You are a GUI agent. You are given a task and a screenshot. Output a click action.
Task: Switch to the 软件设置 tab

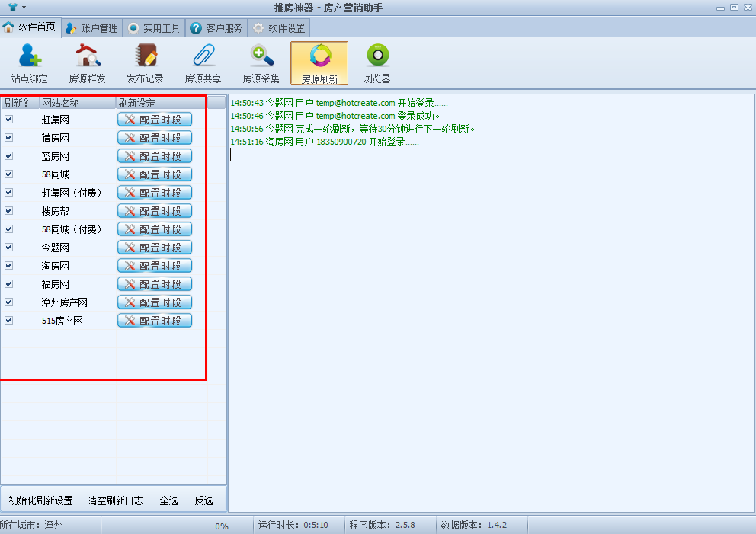pyautogui.click(x=279, y=28)
